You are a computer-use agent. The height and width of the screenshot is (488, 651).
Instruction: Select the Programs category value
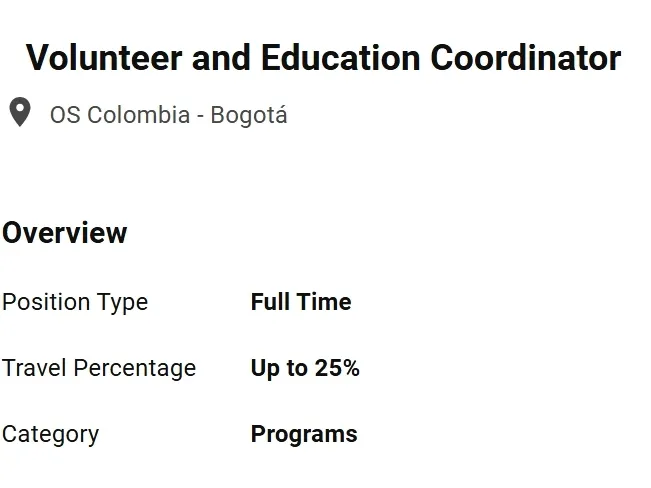(x=304, y=435)
